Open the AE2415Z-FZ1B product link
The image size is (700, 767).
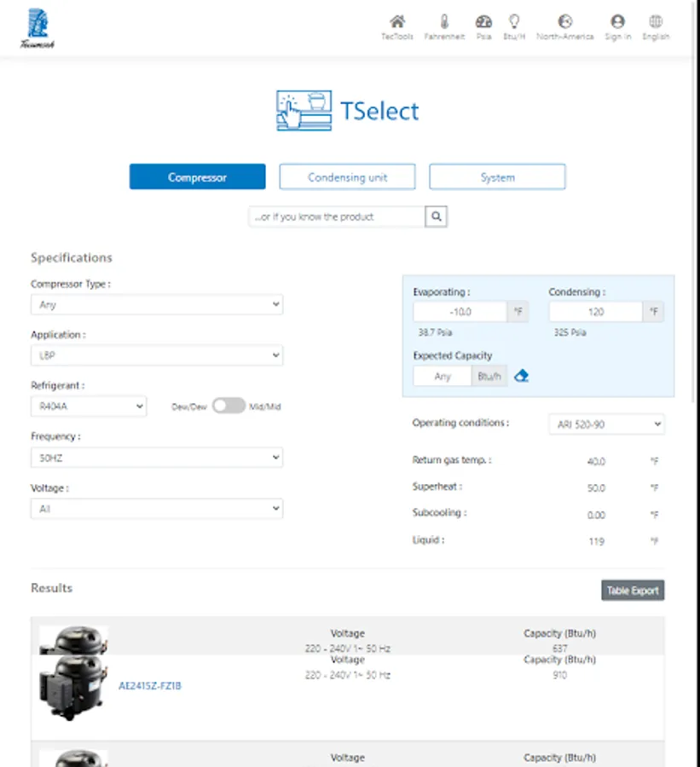click(150, 685)
